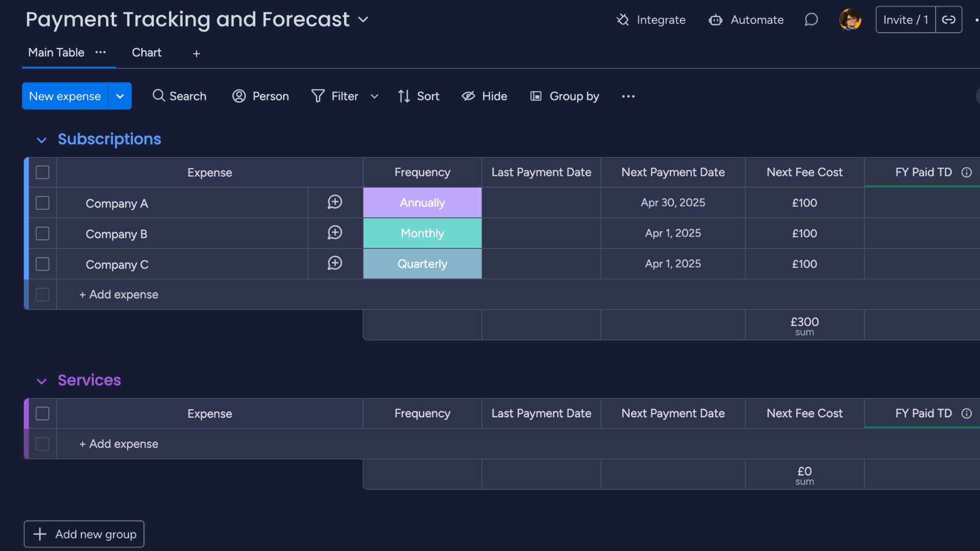Open the discussion speech bubble icon
The height and width of the screenshot is (551, 980).
click(x=811, y=20)
